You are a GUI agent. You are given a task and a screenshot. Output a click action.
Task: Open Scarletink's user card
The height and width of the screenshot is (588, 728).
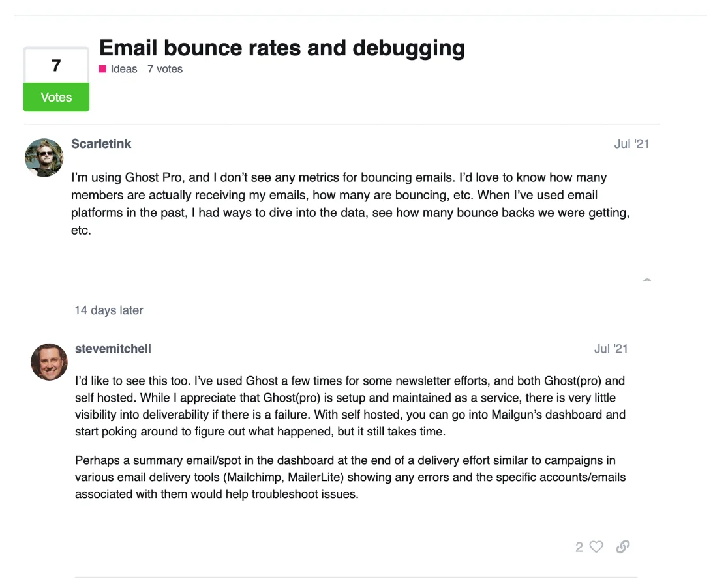click(x=101, y=143)
